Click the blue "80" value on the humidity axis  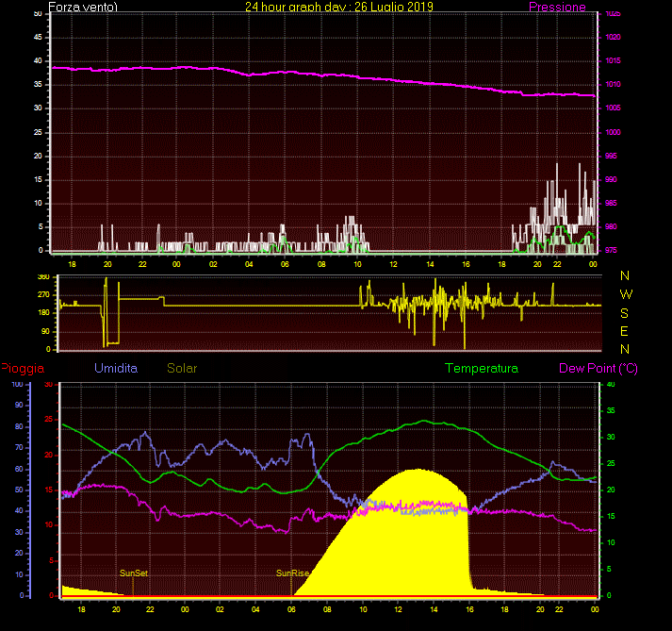click(19, 426)
